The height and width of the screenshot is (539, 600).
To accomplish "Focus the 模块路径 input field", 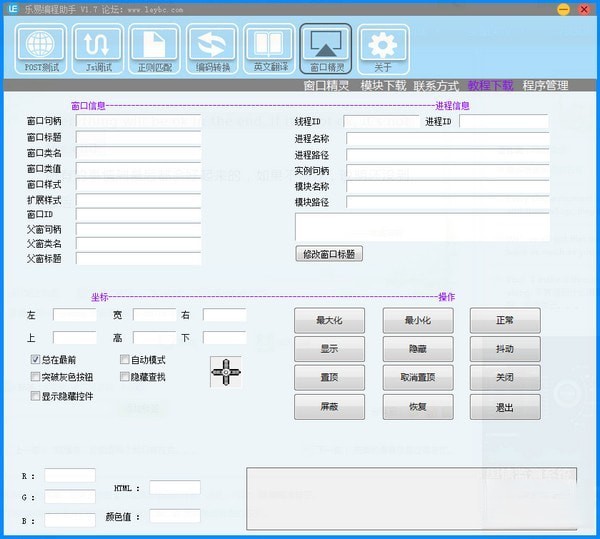I will click(x=448, y=202).
